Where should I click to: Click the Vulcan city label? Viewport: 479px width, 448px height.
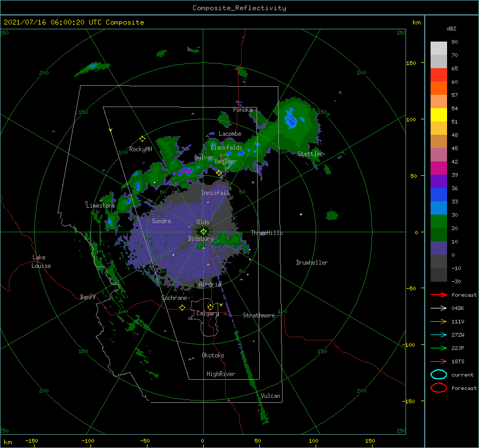pos(270,396)
